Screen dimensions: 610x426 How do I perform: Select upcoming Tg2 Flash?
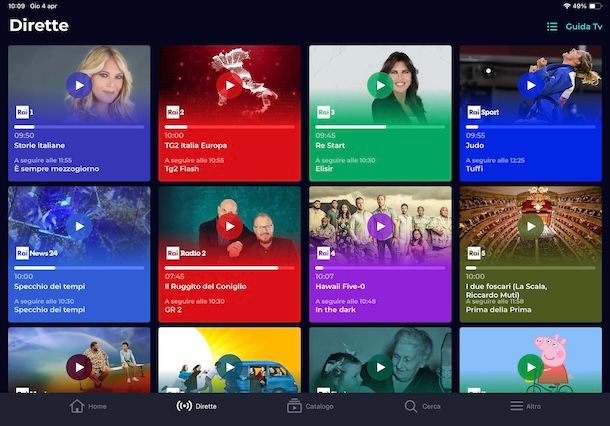pos(182,168)
